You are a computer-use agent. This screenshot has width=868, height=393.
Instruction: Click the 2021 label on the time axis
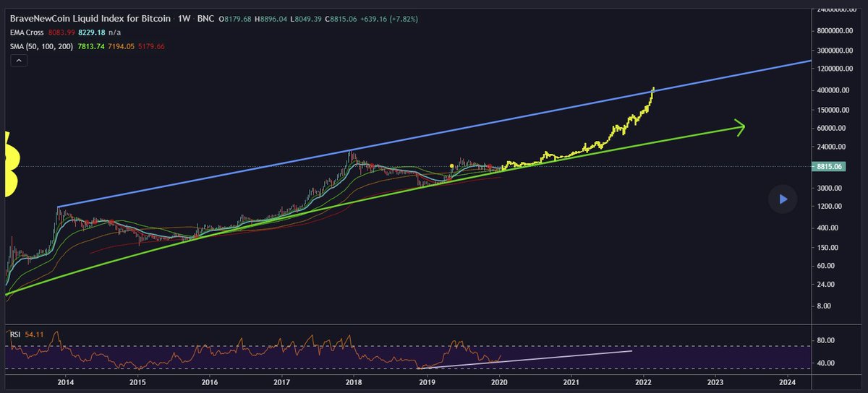571,381
